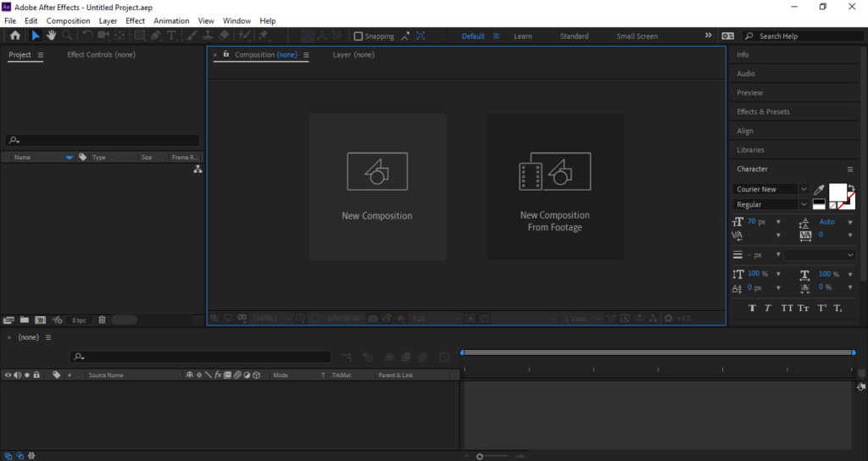Click the Interpret Footage icon
The width and height of the screenshot is (868, 461).
[x=8, y=319]
